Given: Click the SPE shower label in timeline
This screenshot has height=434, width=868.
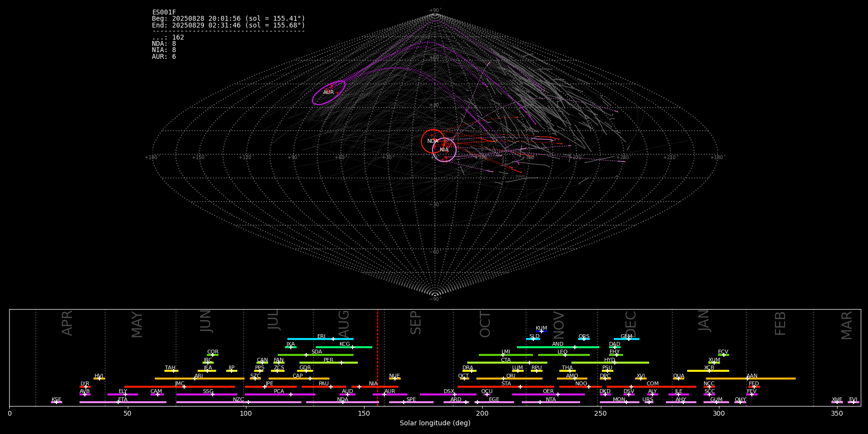Looking at the screenshot, I should pos(411,400).
